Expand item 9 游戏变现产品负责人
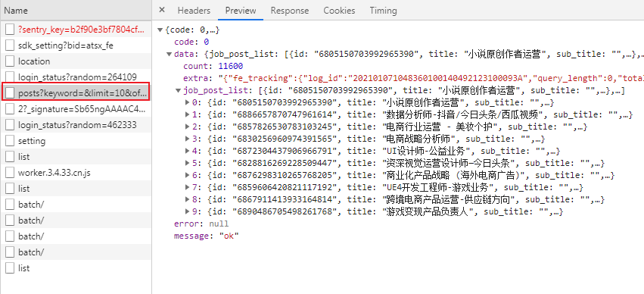 click(x=188, y=211)
